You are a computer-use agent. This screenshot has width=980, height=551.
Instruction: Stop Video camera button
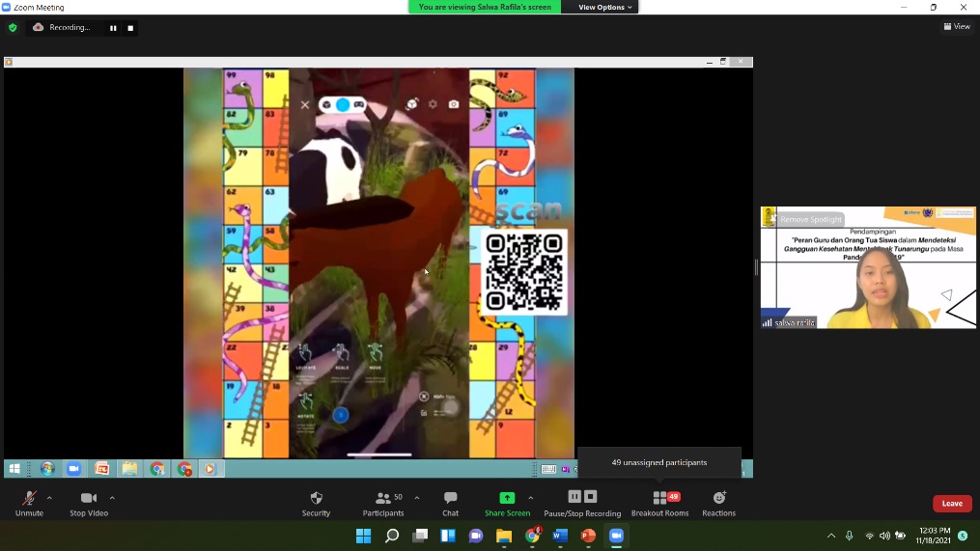pyautogui.click(x=89, y=499)
